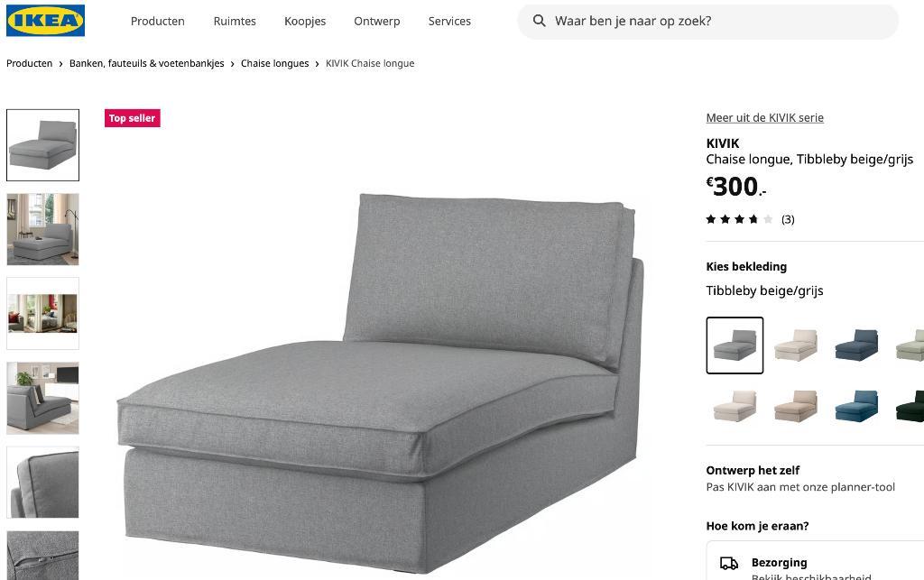Open the star rating reviews
This screenshot has width=924, height=580.
(750, 219)
